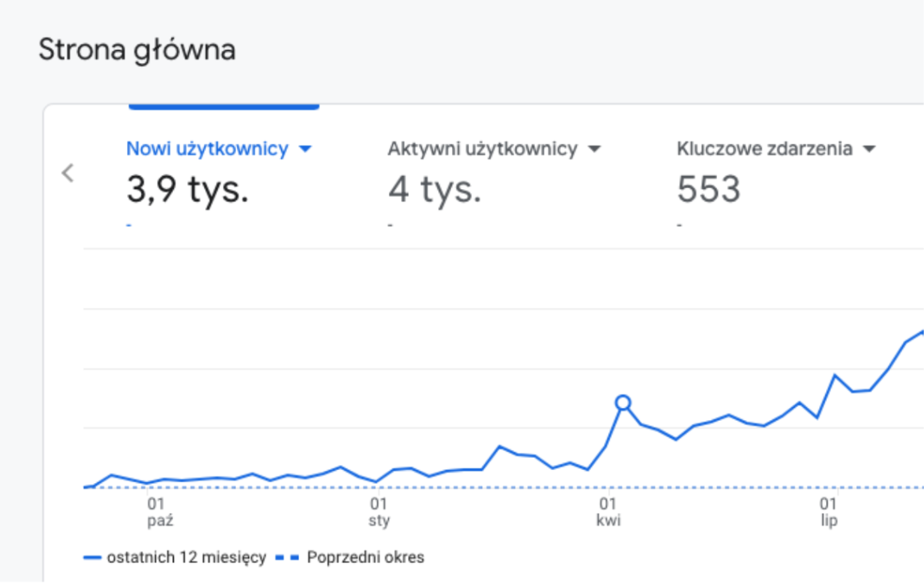Click the solid blue line legend icon
The image size is (924, 584).
(92, 557)
